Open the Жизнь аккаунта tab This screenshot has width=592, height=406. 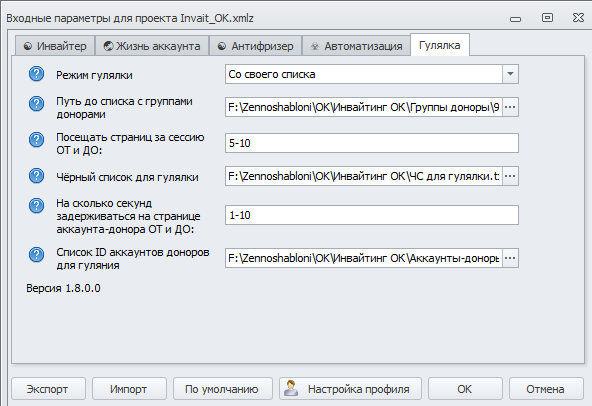152,46
